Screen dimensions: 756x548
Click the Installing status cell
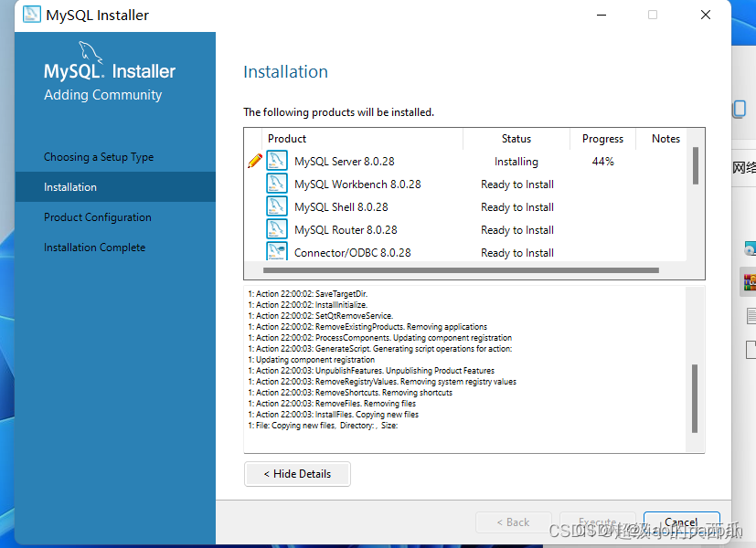(516, 162)
